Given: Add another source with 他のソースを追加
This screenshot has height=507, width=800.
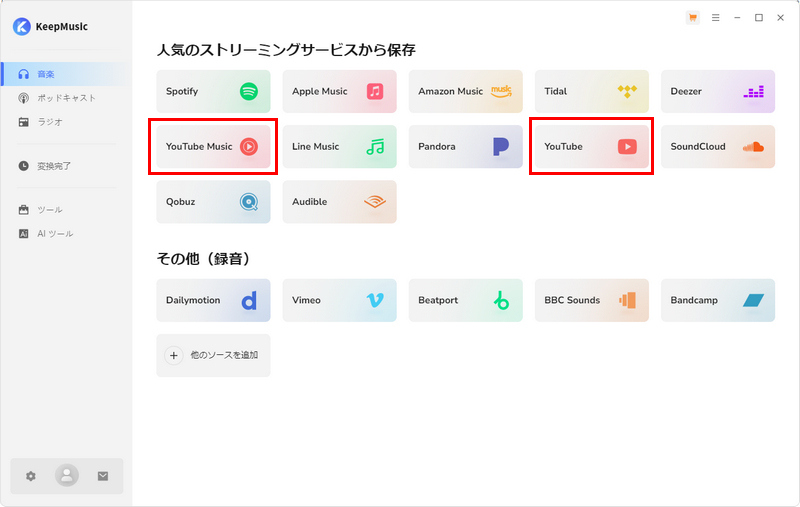Looking at the screenshot, I should (213, 356).
